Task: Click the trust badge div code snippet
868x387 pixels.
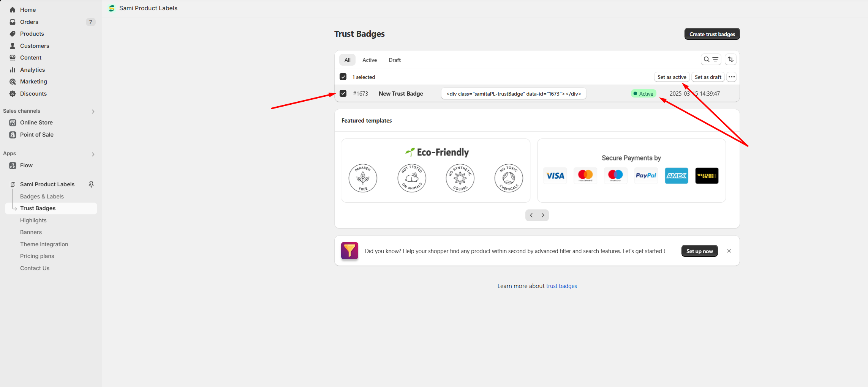Action: [x=514, y=94]
